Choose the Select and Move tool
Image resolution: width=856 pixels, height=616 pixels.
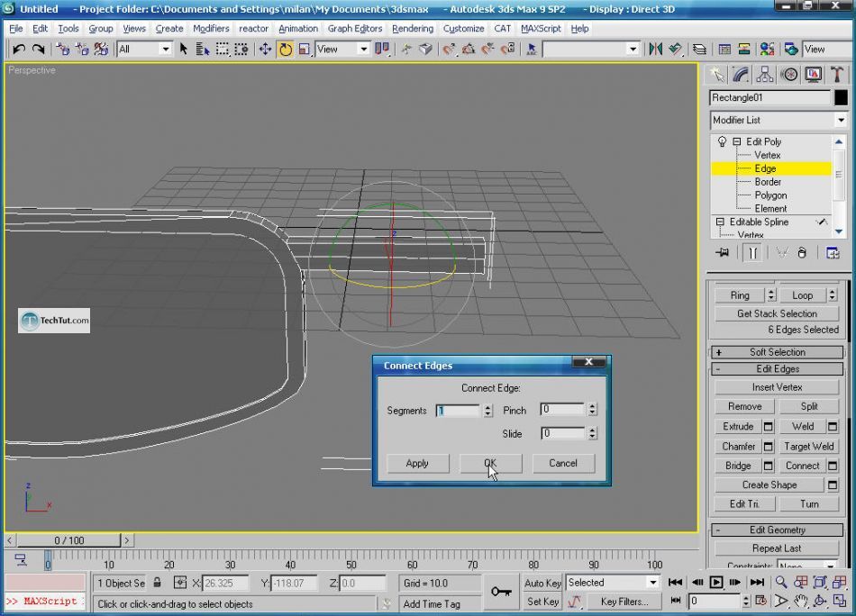(265, 50)
